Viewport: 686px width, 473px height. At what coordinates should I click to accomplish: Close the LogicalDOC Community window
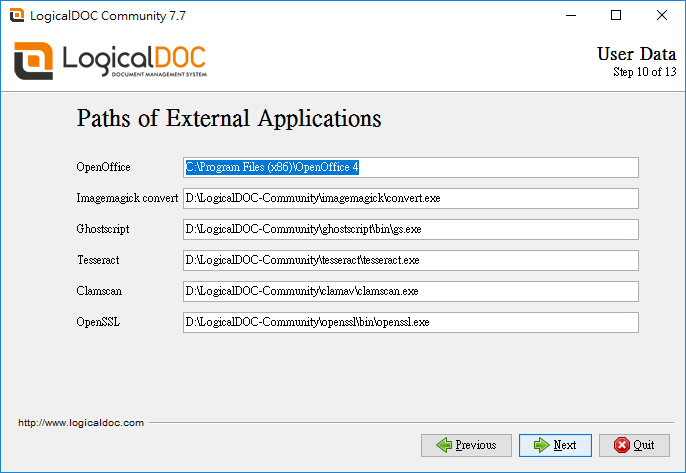coord(662,15)
